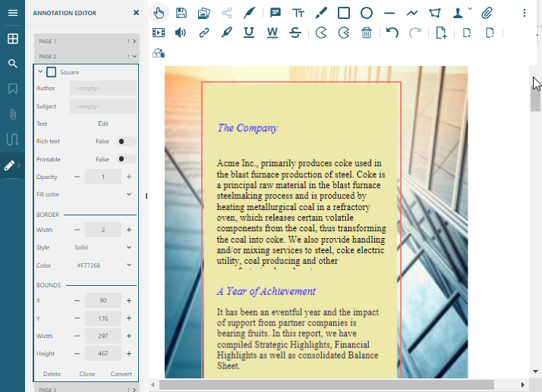
Task: Click the Height value field 467
Action: point(103,353)
